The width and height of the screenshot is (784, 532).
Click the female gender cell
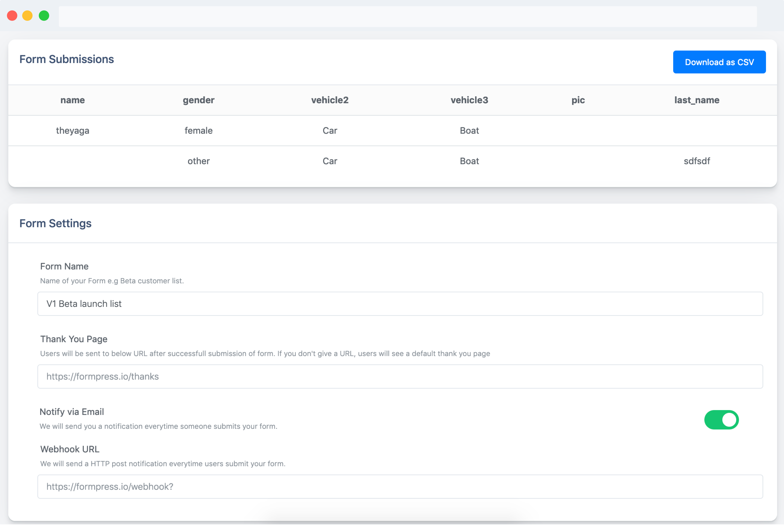click(198, 130)
